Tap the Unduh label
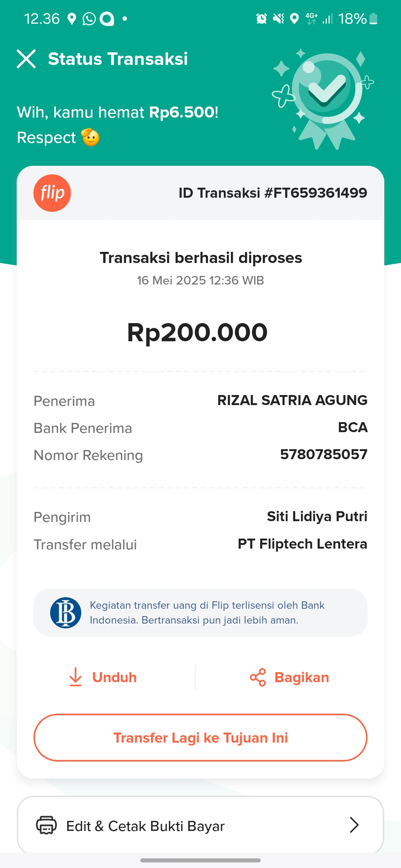This screenshot has height=868, width=401. tap(114, 677)
